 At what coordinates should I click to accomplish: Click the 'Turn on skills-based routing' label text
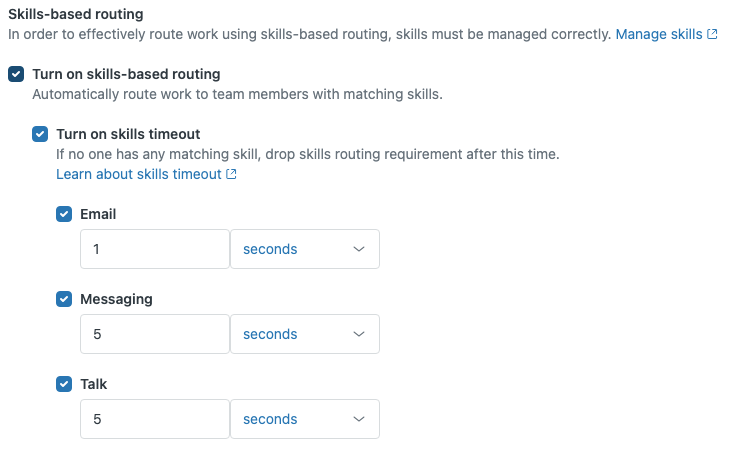pyautogui.click(x=126, y=74)
